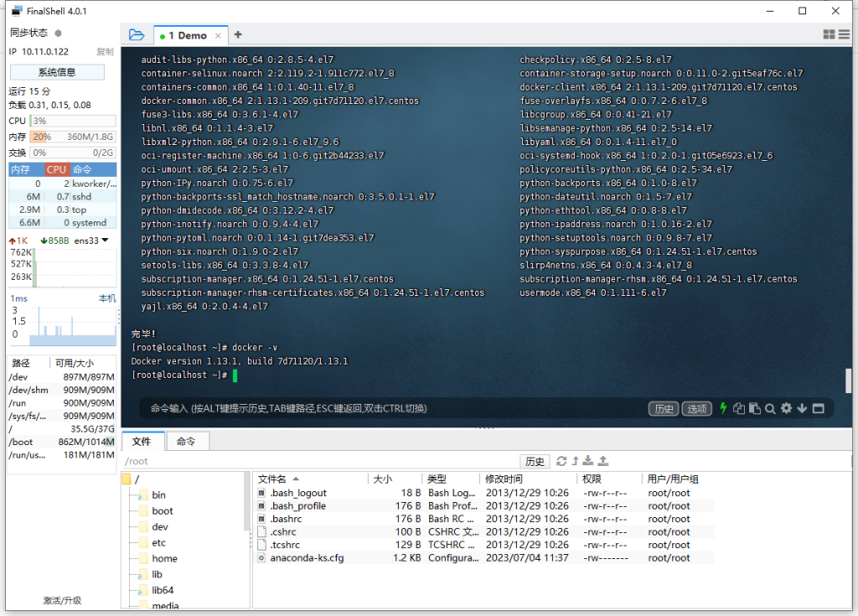The height and width of the screenshot is (616, 858).
Task: Click the CPU usage bar
Action: pos(73,121)
